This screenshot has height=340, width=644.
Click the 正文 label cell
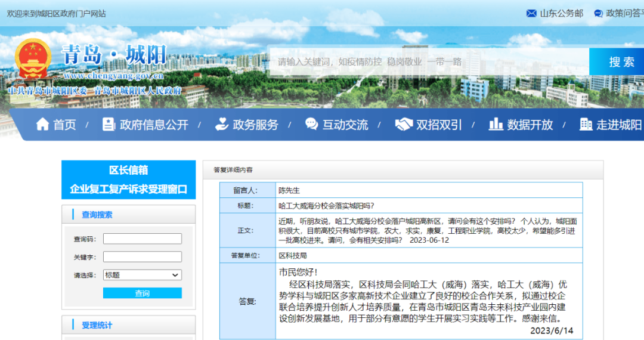click(247, 230)
